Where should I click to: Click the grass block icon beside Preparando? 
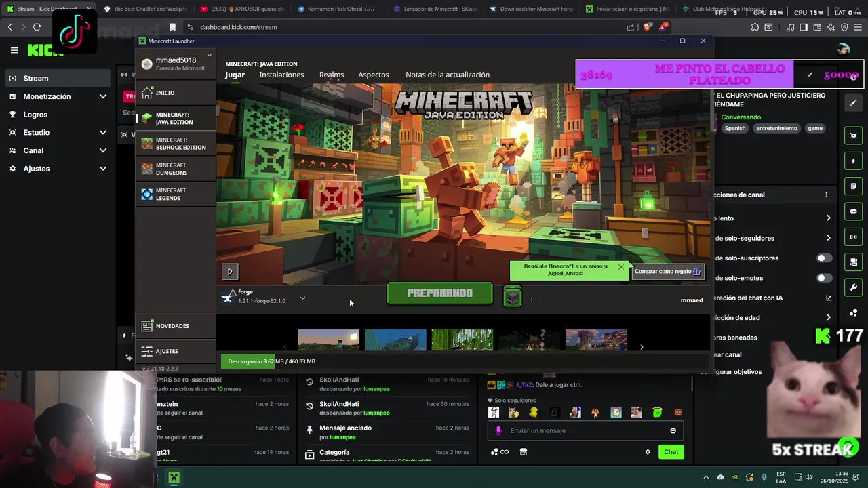[513, 296]
